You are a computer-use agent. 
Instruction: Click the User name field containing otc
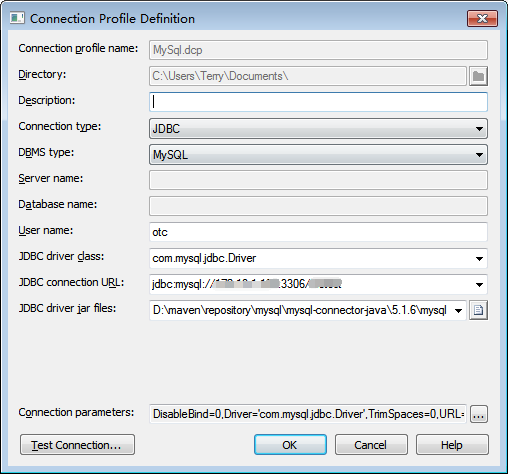[318, 232]
